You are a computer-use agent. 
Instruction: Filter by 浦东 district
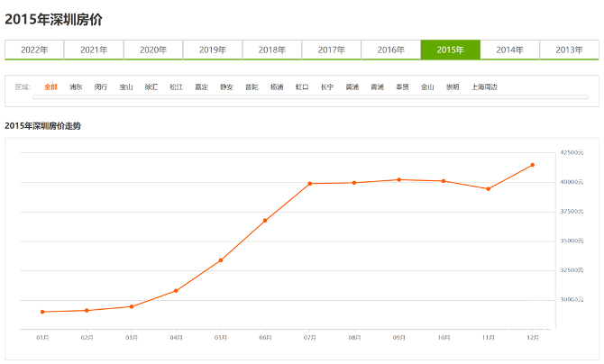coord(76,87)
